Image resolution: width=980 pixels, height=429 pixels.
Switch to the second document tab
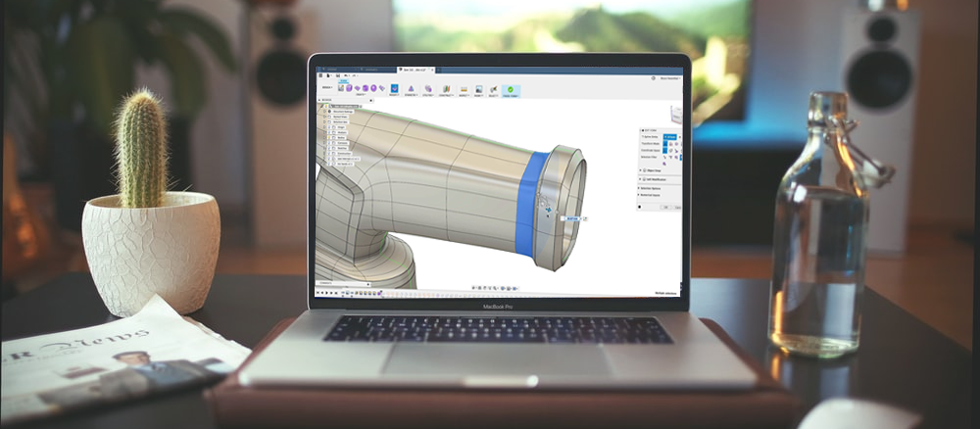(x=377, y=70)
